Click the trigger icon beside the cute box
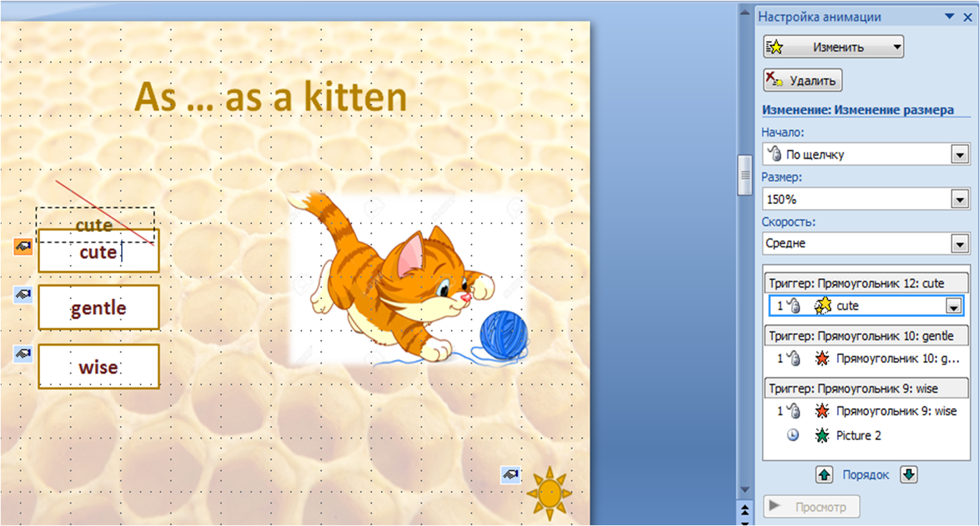The width and height of the screenshot is (980, 526). pyautogui.click(x=23, y=247)
